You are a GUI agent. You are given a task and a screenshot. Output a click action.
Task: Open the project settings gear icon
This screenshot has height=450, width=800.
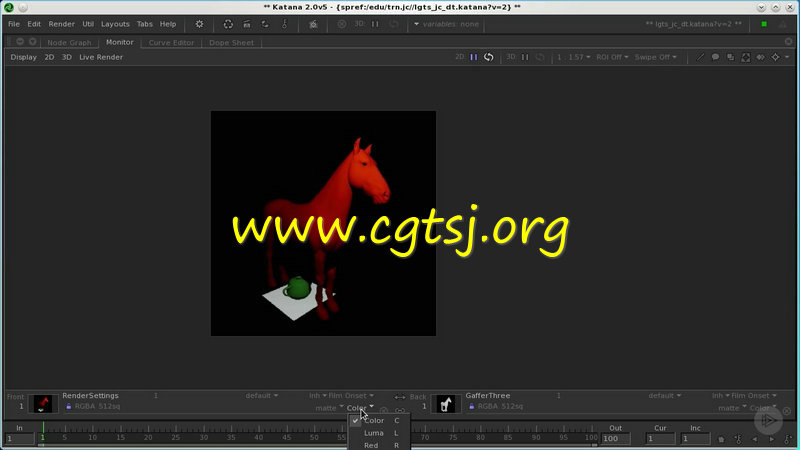point(199,24)
